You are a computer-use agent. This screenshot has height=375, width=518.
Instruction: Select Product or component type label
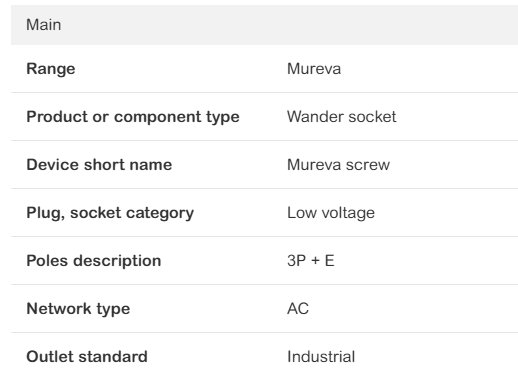coord(133,117)
